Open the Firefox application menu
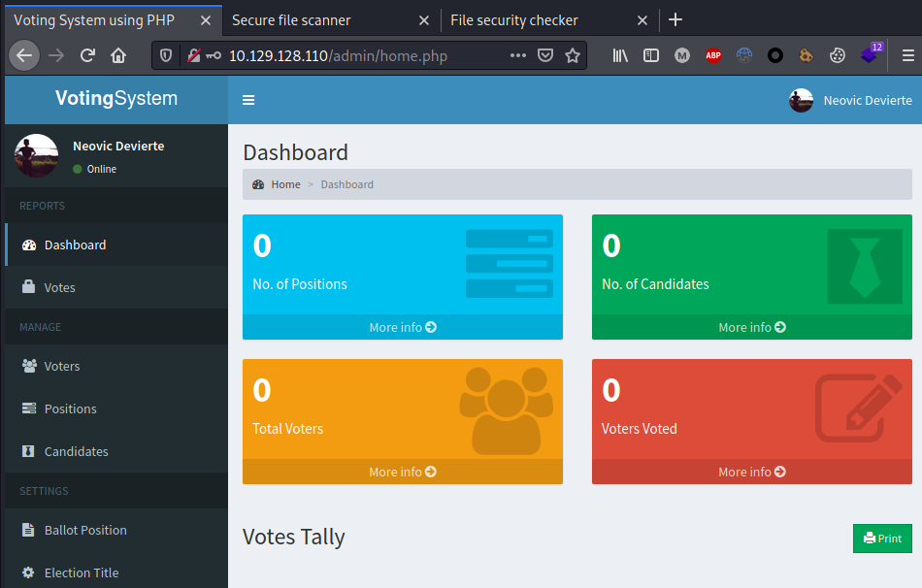922x588 pixels. tap(907, 56)
